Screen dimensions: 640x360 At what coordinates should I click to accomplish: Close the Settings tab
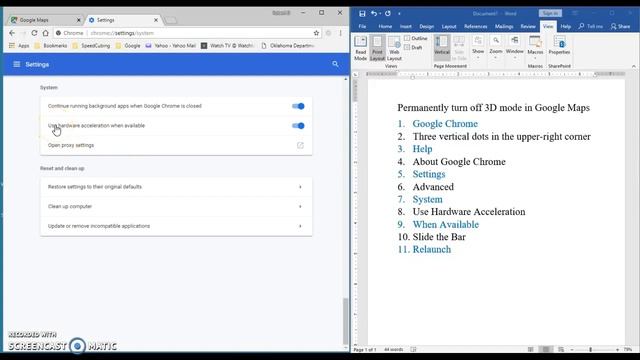[x=156, y=20]
